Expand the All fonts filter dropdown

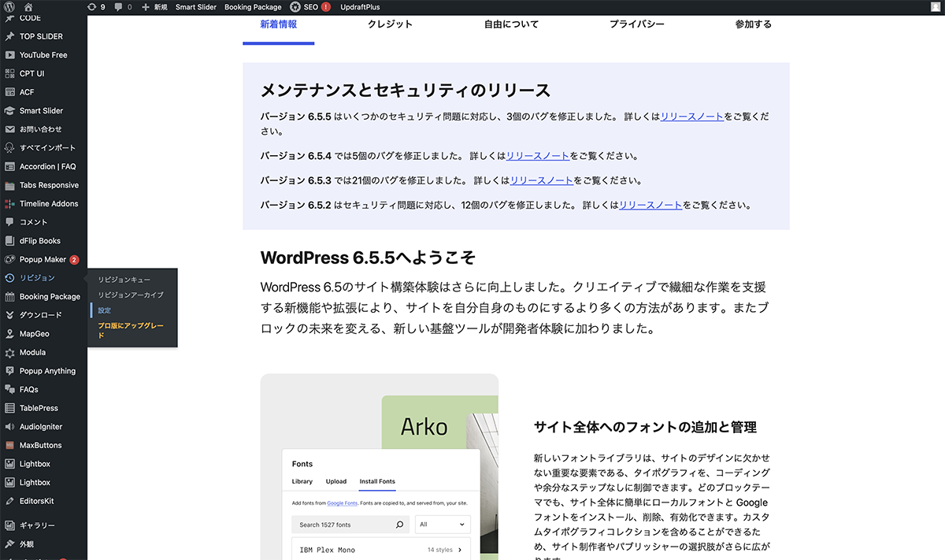(x=442, y=525)
